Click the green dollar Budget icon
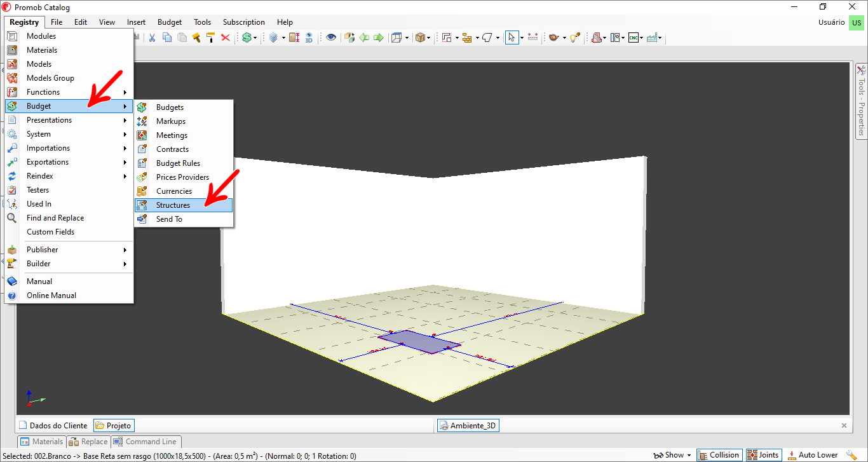The width and height of the screenshot is (868, 462). pos(247,37)
